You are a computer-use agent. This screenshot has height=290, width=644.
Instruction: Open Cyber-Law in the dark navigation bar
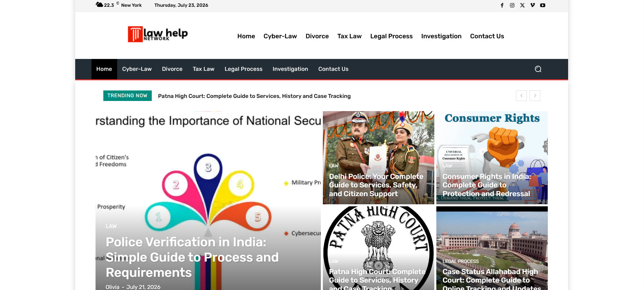[137, 69]
